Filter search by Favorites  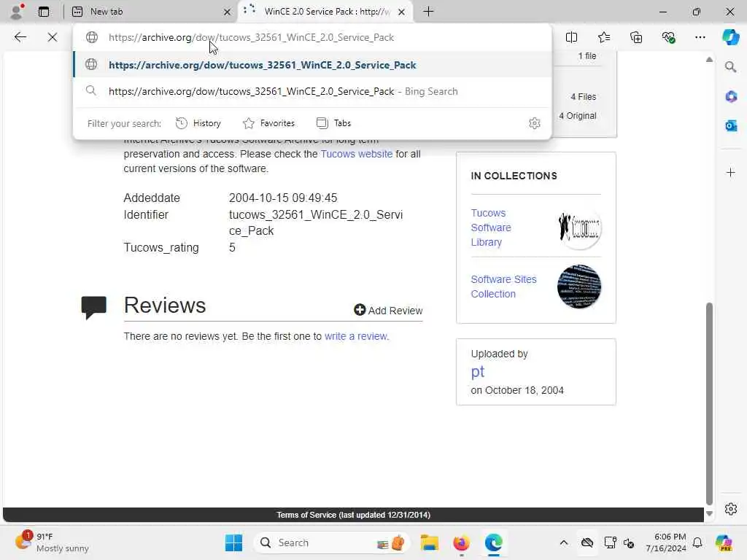[x=268, y=123]
